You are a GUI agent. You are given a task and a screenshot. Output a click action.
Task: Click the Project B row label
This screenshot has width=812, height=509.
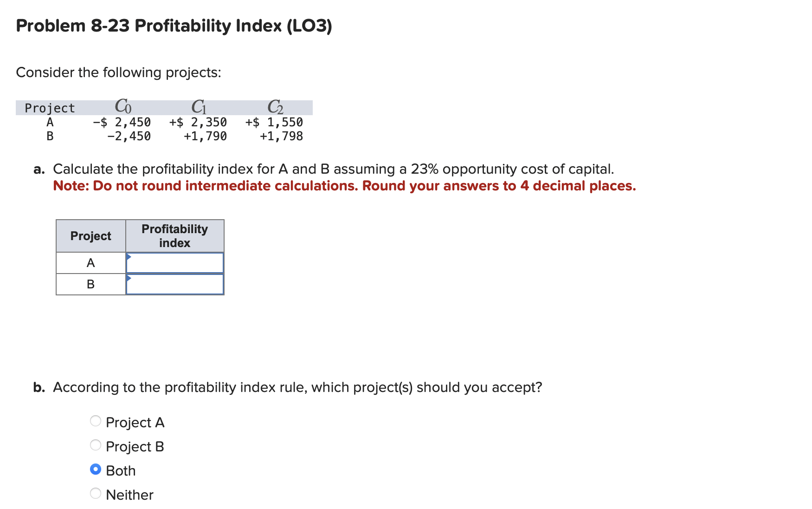point(91,284)
